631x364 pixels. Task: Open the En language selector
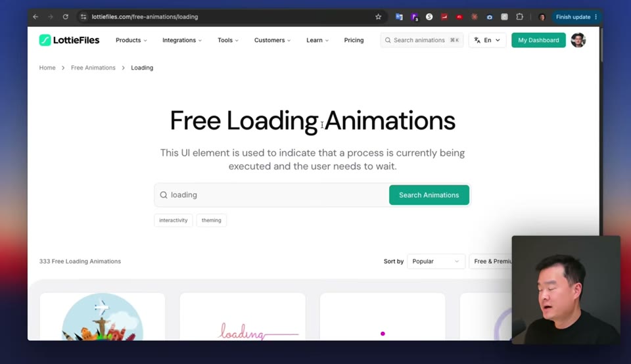487,40
